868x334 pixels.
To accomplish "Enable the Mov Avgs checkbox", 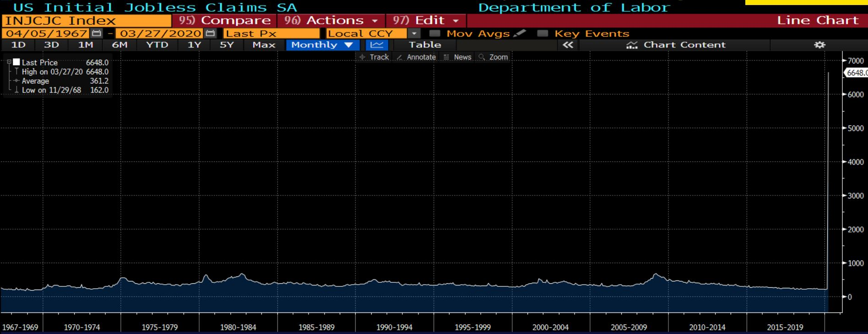I will click(x=435, y=33).
